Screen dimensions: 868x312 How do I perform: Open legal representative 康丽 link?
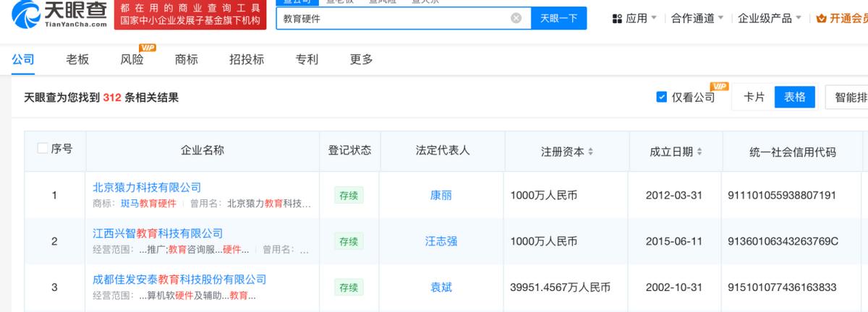tap(441, 195)
